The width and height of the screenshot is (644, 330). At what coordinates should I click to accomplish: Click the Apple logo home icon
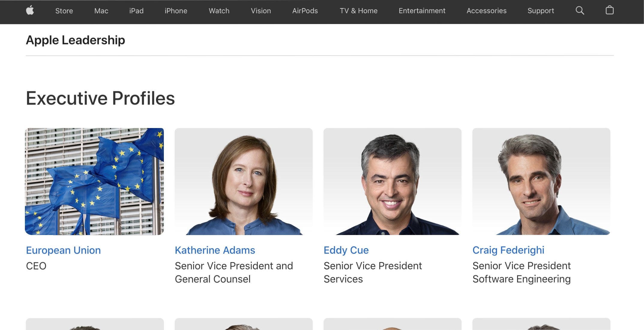pyautogui.click(x=30, y=11)
